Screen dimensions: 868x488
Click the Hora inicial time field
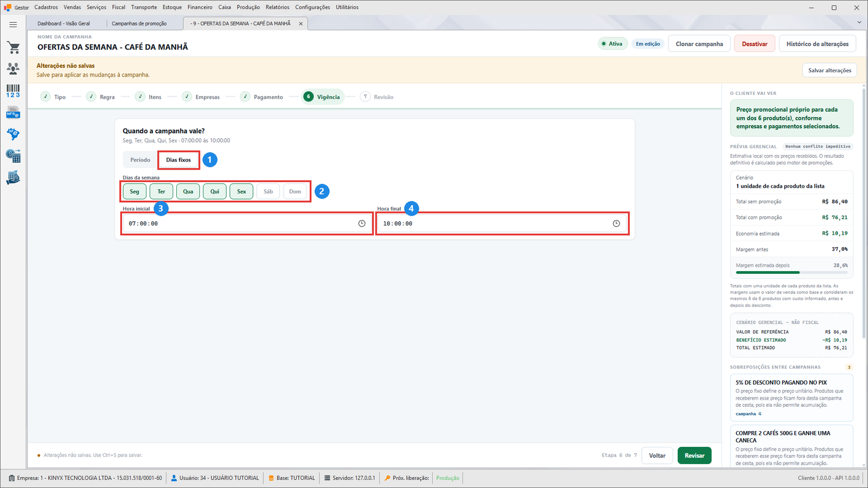click(247, 223)
